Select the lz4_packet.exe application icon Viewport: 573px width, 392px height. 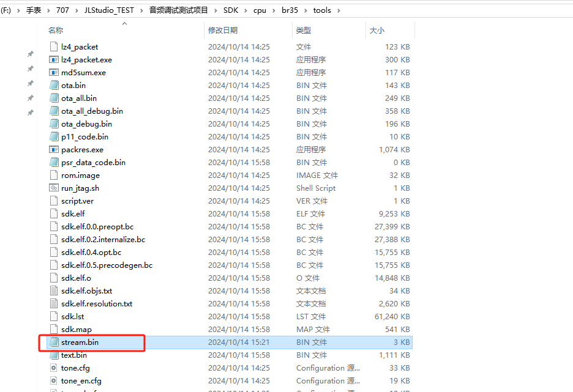pyautogui.click(x=54, y=59)
